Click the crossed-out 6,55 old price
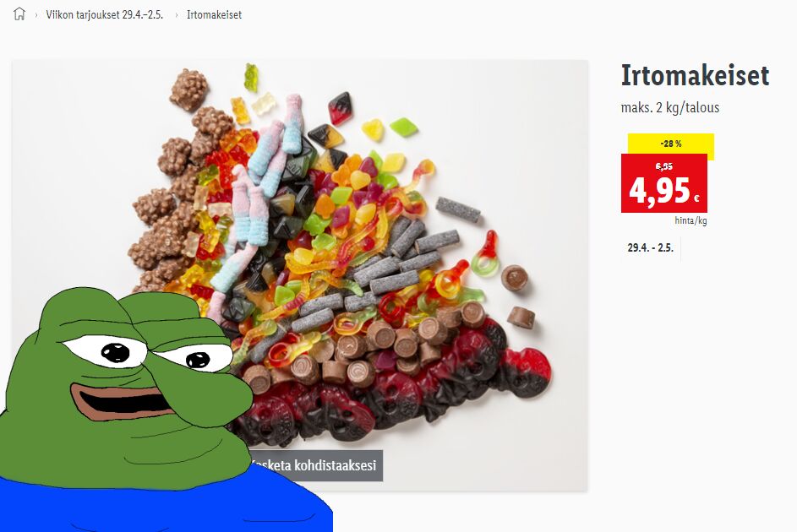Screen dimensions: 797x532 663,166
